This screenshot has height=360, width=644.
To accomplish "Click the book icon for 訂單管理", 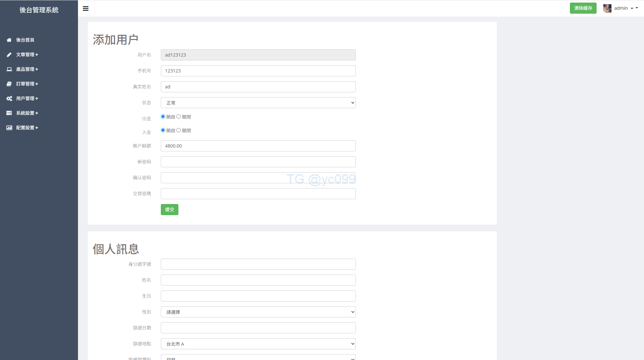I will 9,84.
